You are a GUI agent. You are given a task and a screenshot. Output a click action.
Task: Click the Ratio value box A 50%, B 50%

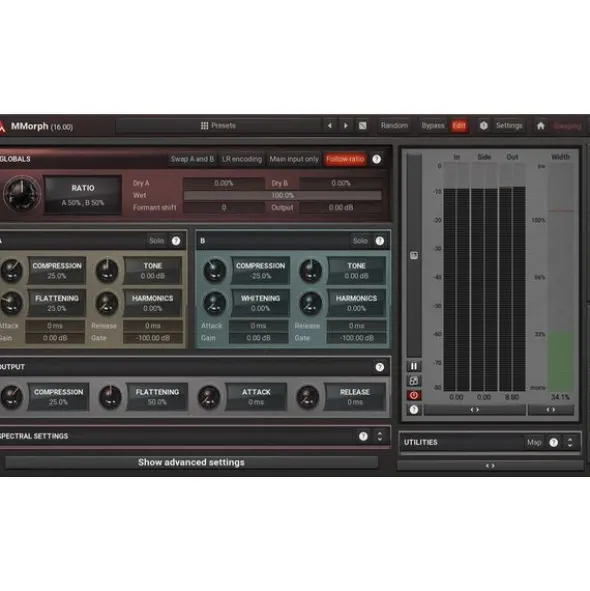pos(83,195)
